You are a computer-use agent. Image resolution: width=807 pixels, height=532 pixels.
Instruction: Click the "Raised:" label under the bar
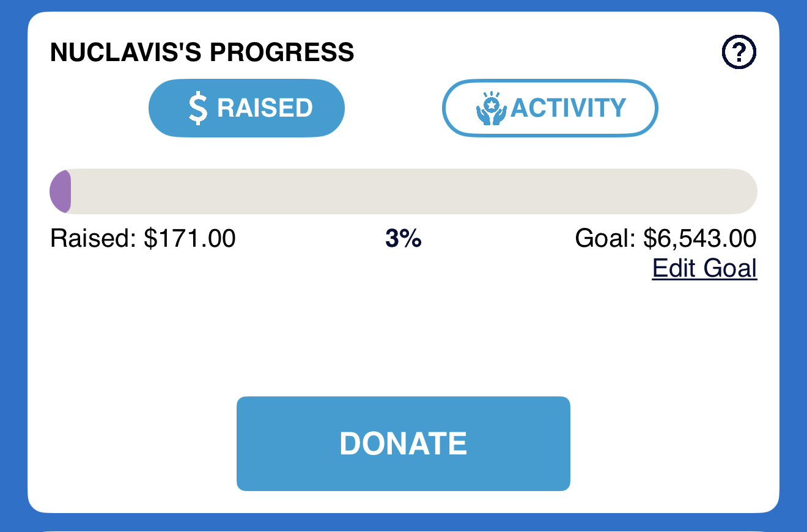click(x=93, y=238)
